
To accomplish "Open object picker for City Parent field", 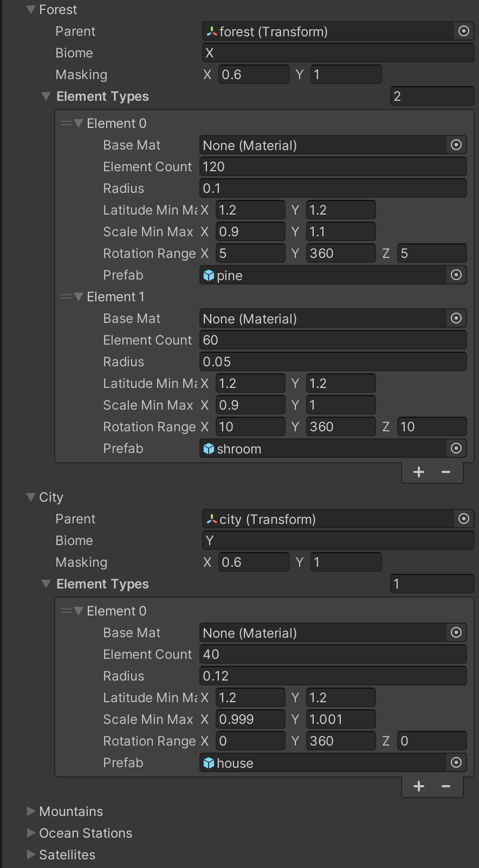I will click(x=464, y=519).
